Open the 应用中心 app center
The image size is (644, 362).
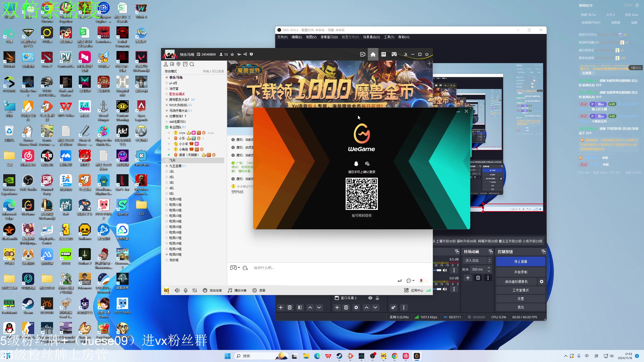coord(414,290)
